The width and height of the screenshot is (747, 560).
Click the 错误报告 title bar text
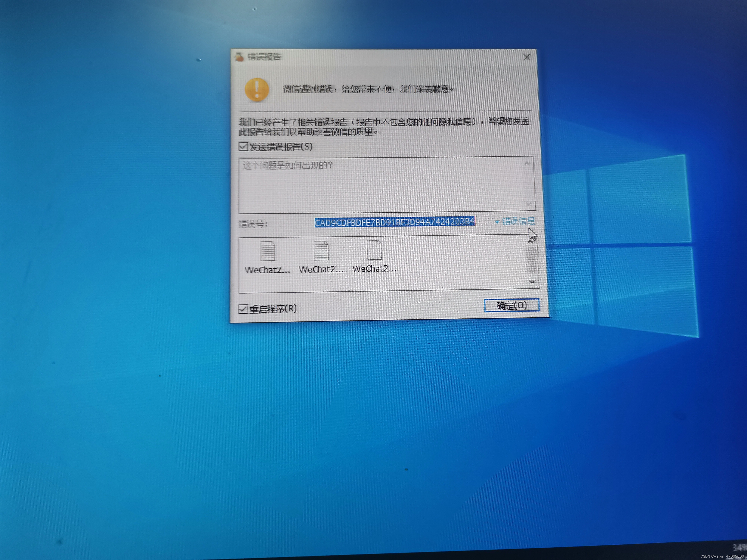tap(264, 57)
